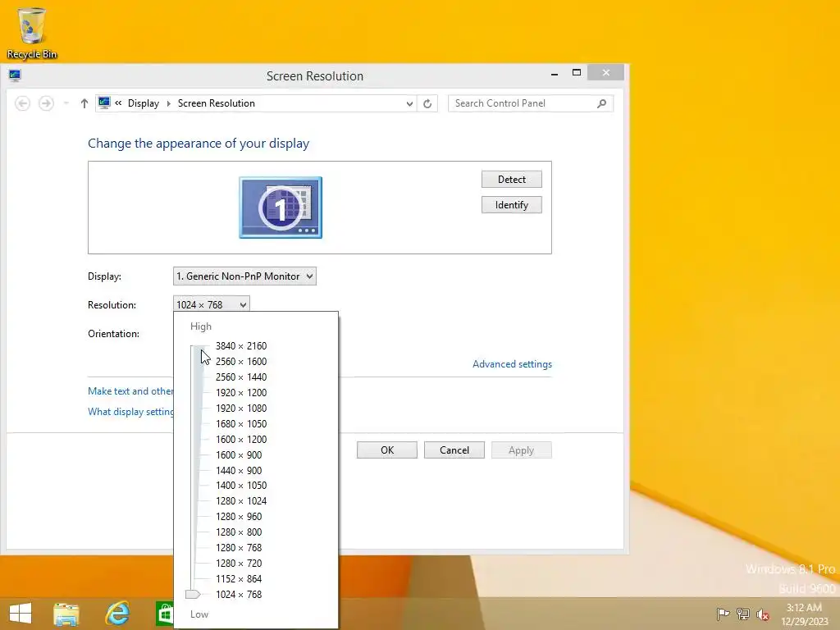Image resolution: width=840 pixels, height=630 pixels.
Task: Click the address bar computer icon
Action: tap(104, 103)
